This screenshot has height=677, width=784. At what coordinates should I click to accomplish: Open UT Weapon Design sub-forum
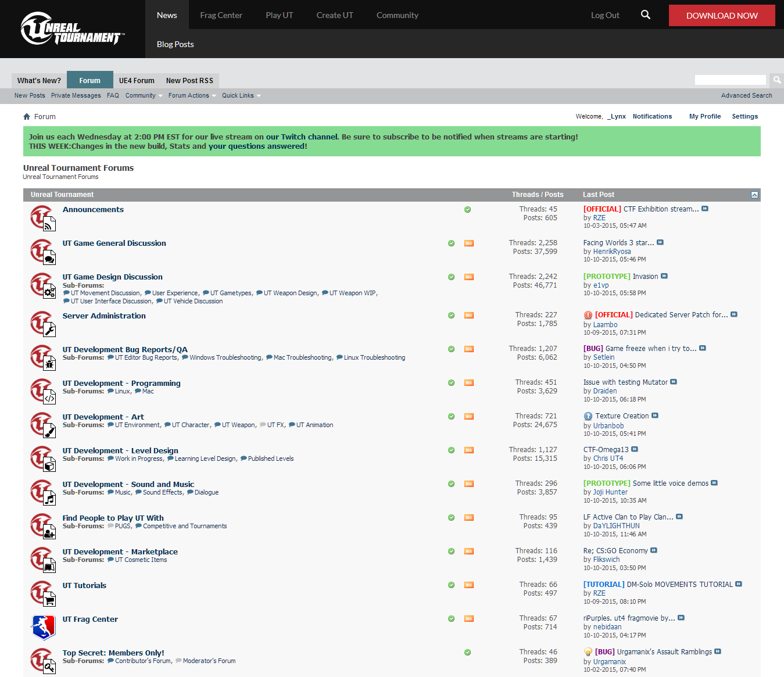click(x=291, y=293)
